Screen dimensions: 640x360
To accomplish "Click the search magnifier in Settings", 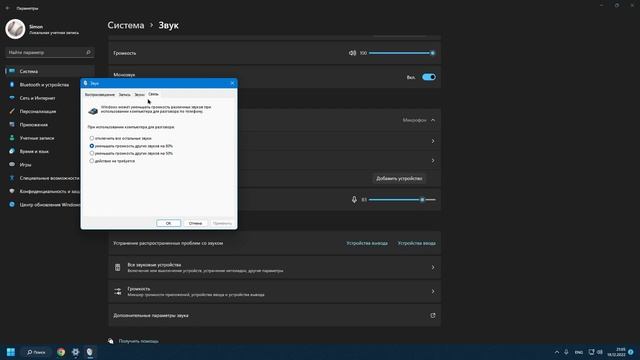I will pos(88,52).
